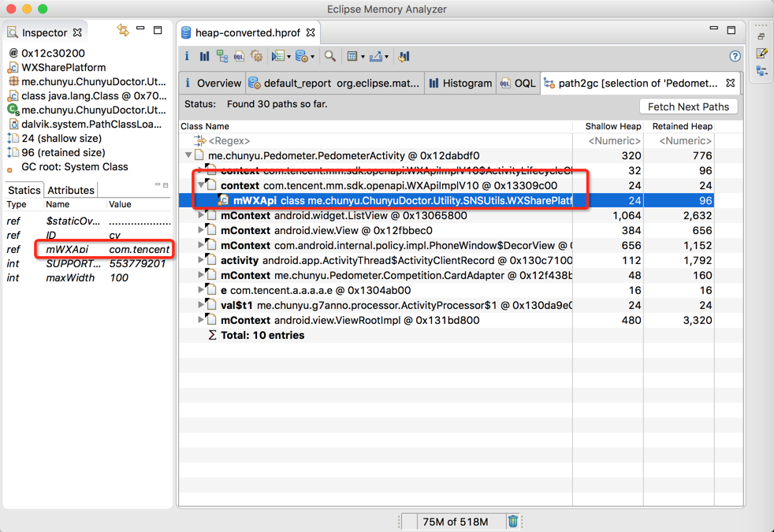Viewport: 774px width, 532px height.
Task: Select the WXSharePlatform entry in Inspector
Action: click(x=57, y=67)
